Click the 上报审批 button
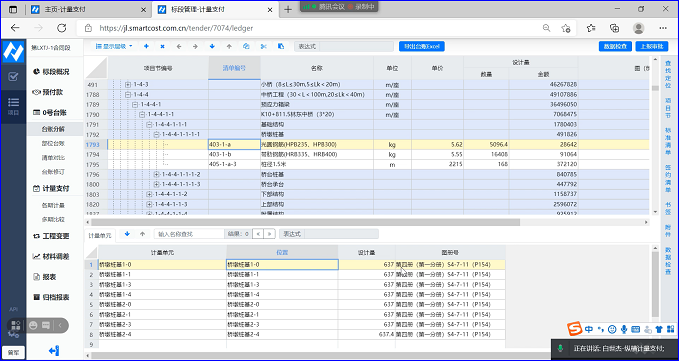Viewport: 680px width, 362px height. [x=651, y=46]
